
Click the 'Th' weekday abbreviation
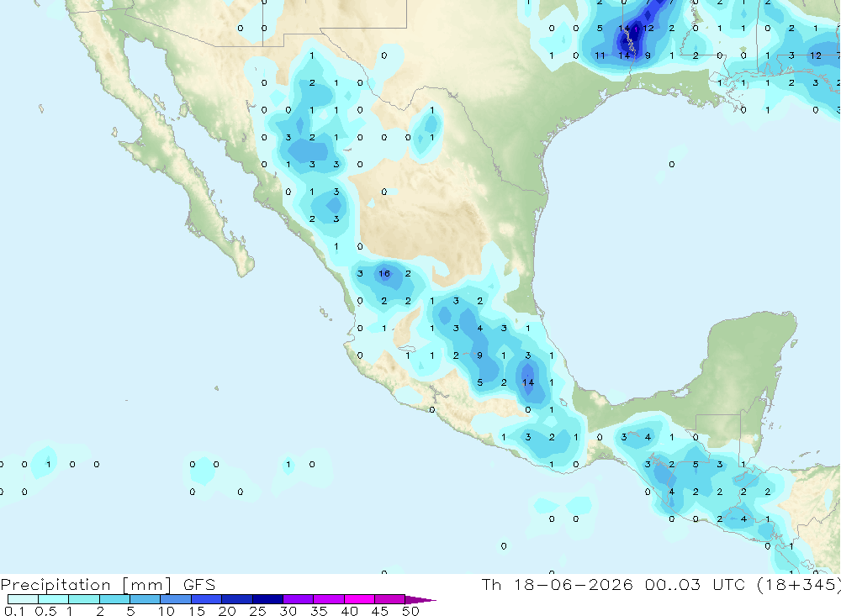click(x=491, y=584)
